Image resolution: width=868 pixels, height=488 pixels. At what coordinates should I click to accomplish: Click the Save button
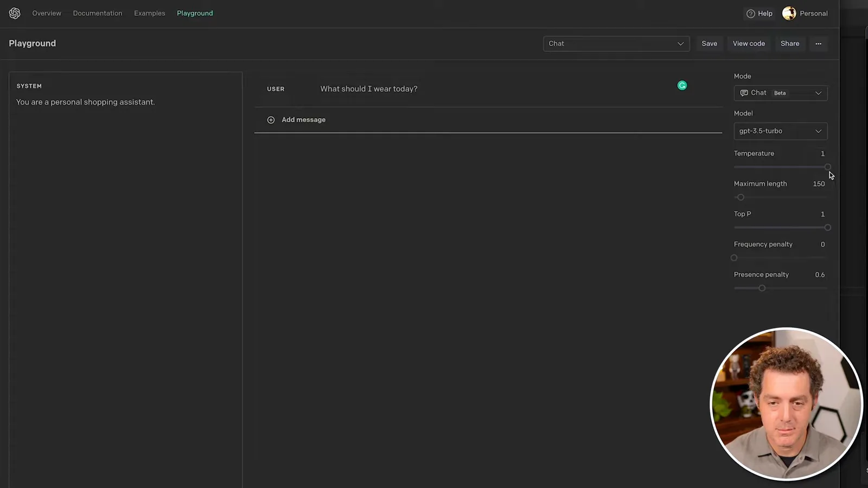coord(709,43)
